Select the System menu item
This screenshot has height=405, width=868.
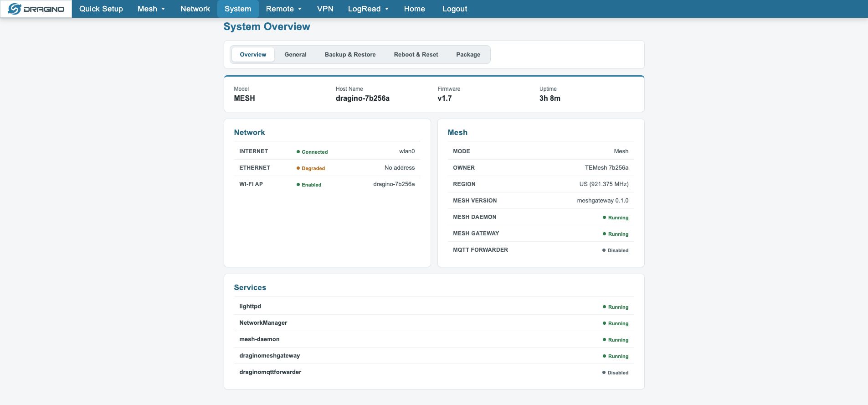(238, 9)
